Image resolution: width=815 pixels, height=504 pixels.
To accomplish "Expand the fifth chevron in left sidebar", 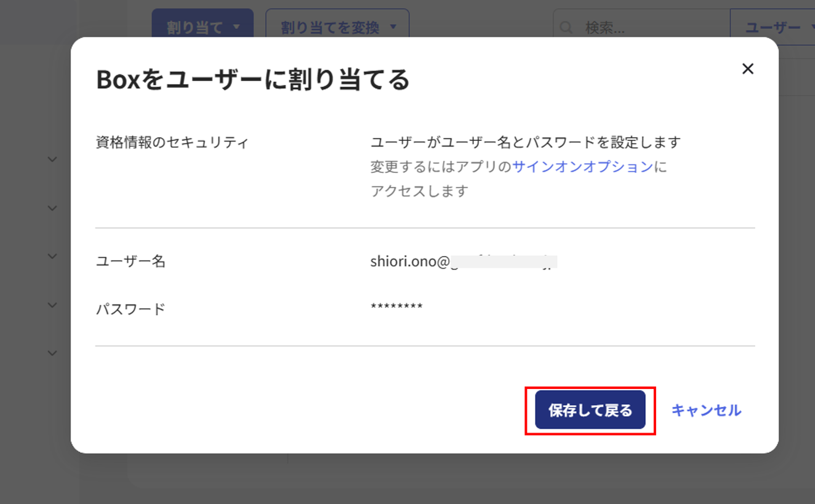I will (53, 353).
